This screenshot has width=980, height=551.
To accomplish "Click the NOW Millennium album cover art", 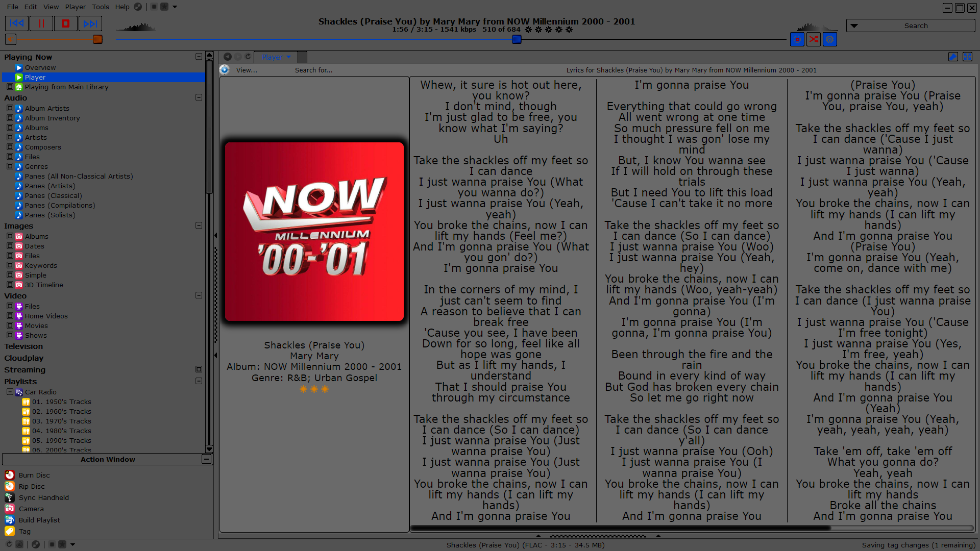I will 314,232.
